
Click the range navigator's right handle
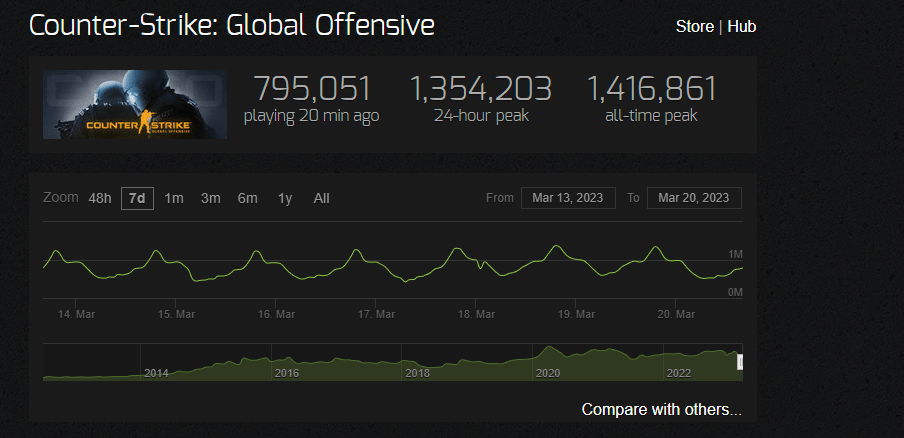pos(740,362)
